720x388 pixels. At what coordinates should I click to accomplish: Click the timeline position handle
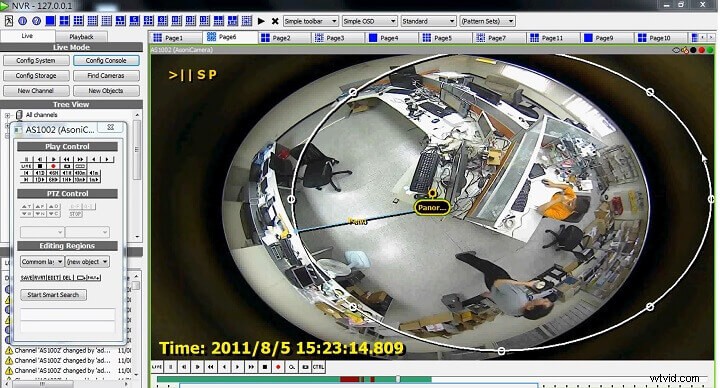tap(398, 379)
